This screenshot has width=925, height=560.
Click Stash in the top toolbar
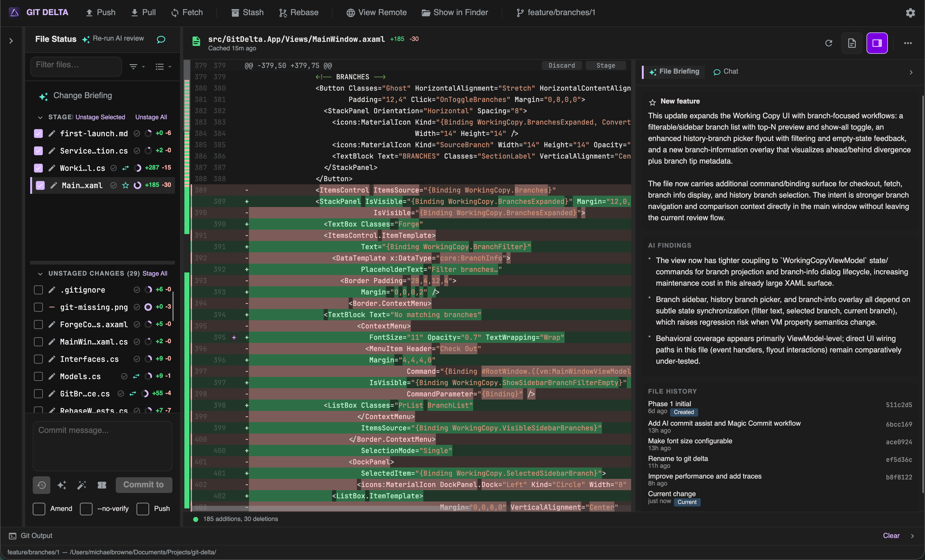click(247, 13)
